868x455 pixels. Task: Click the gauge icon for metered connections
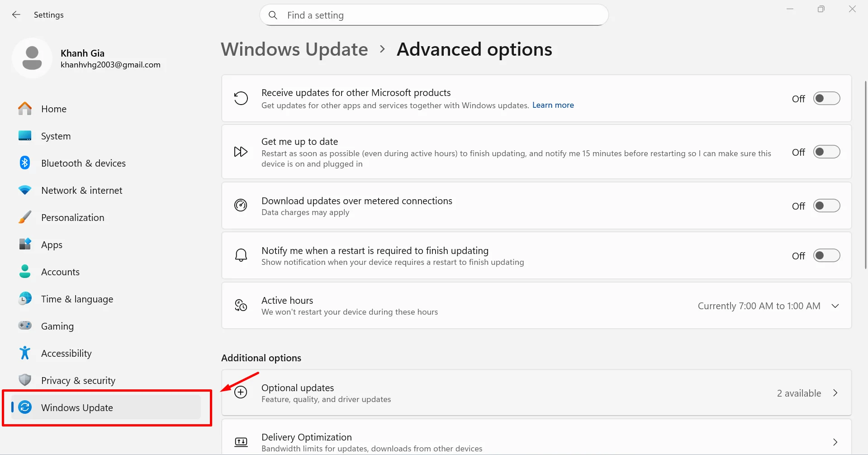click(x=241, y=206)
